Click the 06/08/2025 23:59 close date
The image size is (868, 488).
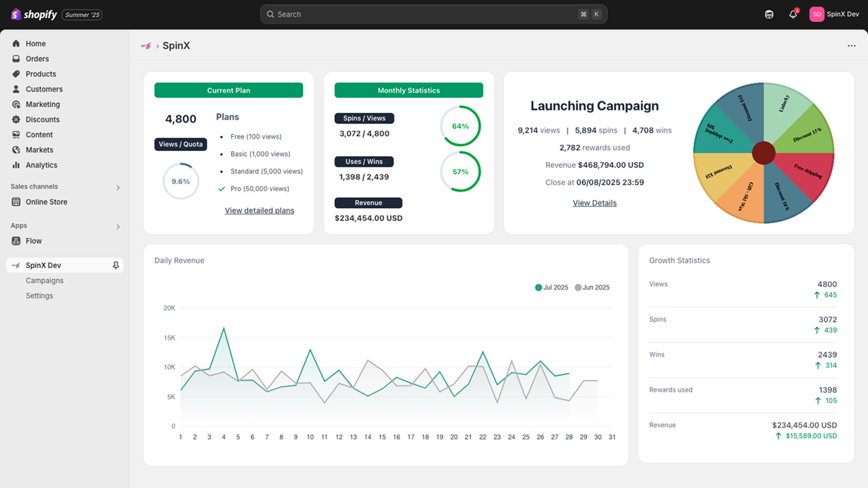tap(610, 182)
